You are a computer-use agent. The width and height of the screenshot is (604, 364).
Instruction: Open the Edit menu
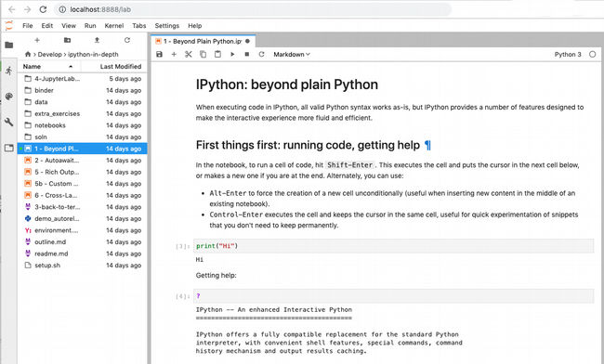pos(47,26)
